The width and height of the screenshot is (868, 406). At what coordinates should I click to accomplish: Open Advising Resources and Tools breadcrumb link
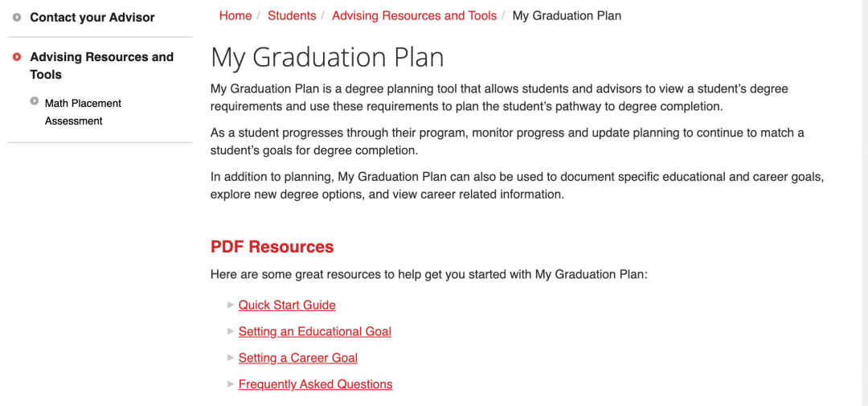[x=414, y=15]
